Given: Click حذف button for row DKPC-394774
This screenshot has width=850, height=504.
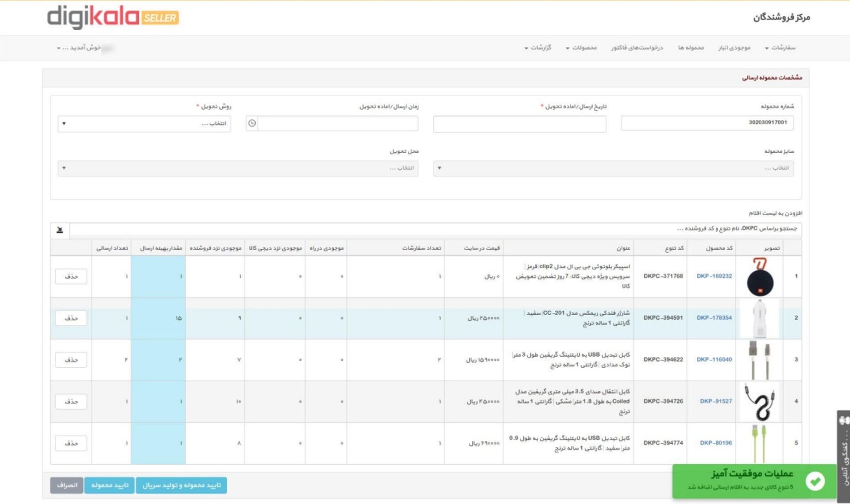Looking at the screenshot, I should pos(71,443).
